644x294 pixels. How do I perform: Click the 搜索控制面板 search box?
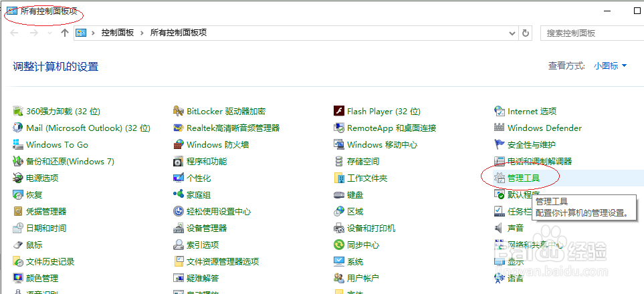click(x=593, y=33)
